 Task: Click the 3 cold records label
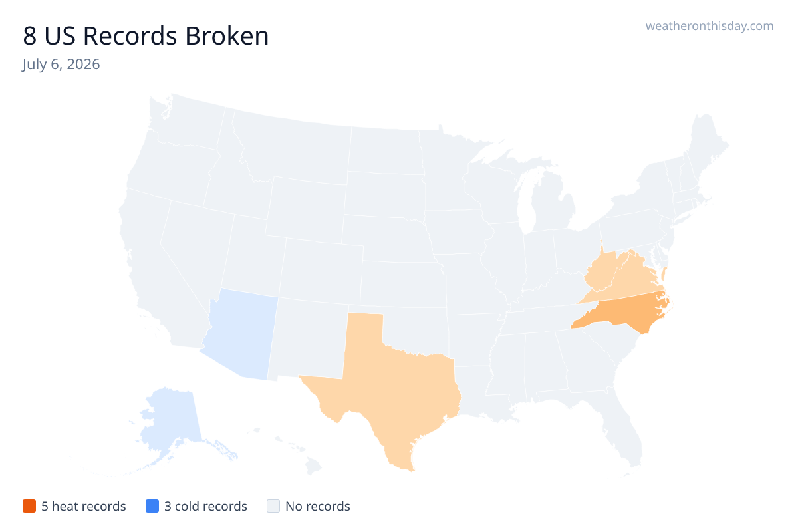click(x=206, y=506)
